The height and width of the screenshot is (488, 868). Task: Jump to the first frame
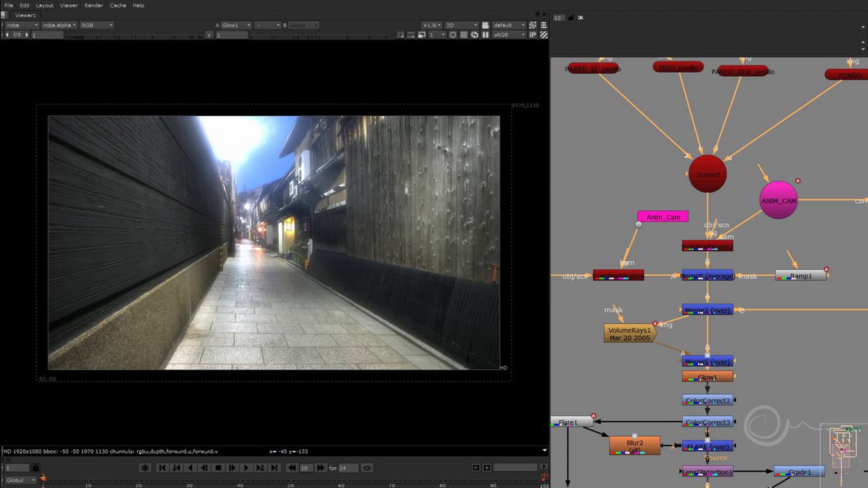coord(162,468)
